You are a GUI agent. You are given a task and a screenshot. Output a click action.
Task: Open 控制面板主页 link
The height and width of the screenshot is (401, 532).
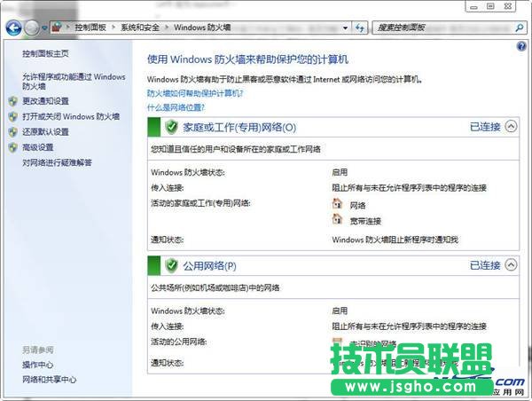tap(45, 53)
